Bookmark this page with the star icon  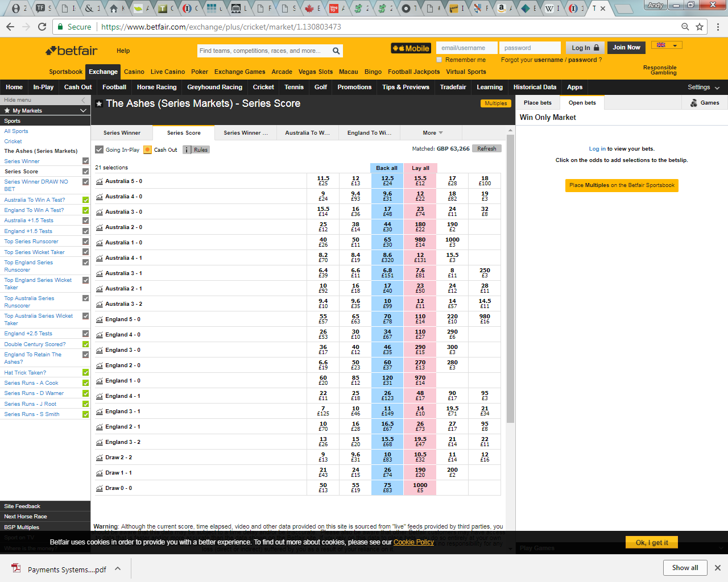(x=700, y=27)
